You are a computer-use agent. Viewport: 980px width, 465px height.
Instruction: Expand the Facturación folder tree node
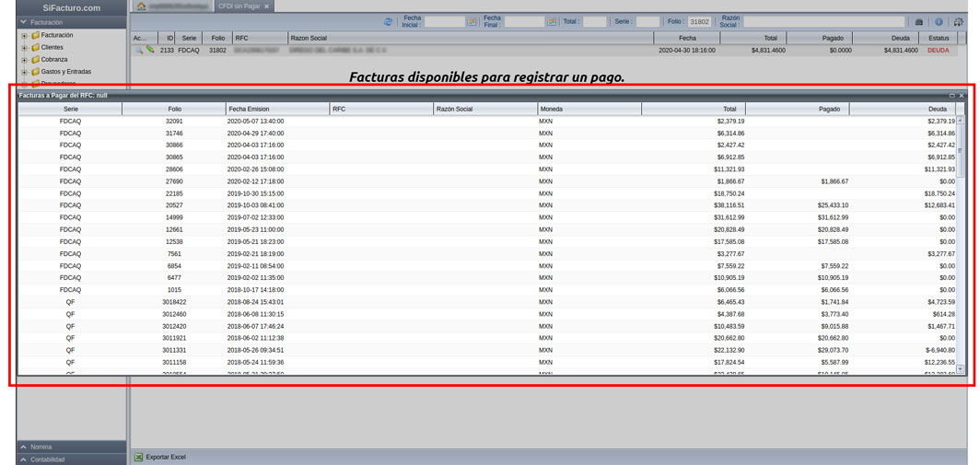25,36
